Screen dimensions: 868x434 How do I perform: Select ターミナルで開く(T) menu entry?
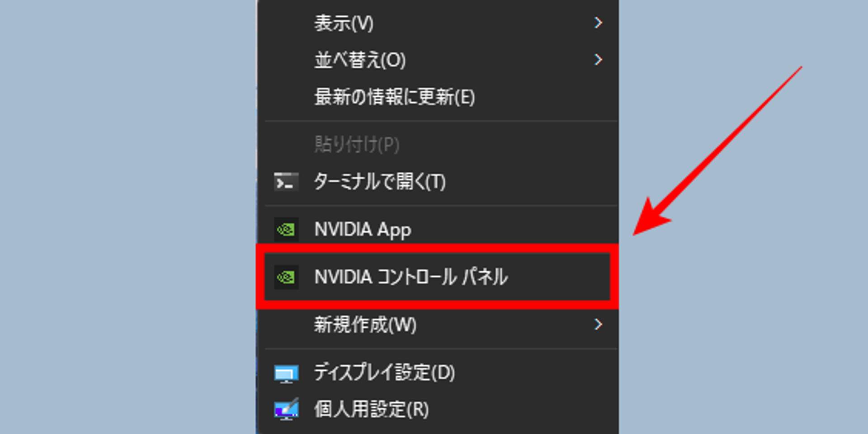(x=438, y=182)
